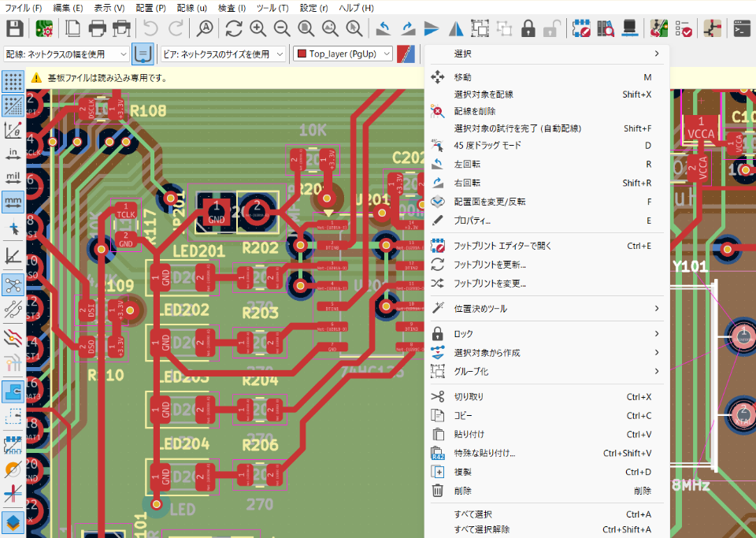Open the Footprint Library Browser icon
This screenshot has width=756, height=538.
pos(606,29)
